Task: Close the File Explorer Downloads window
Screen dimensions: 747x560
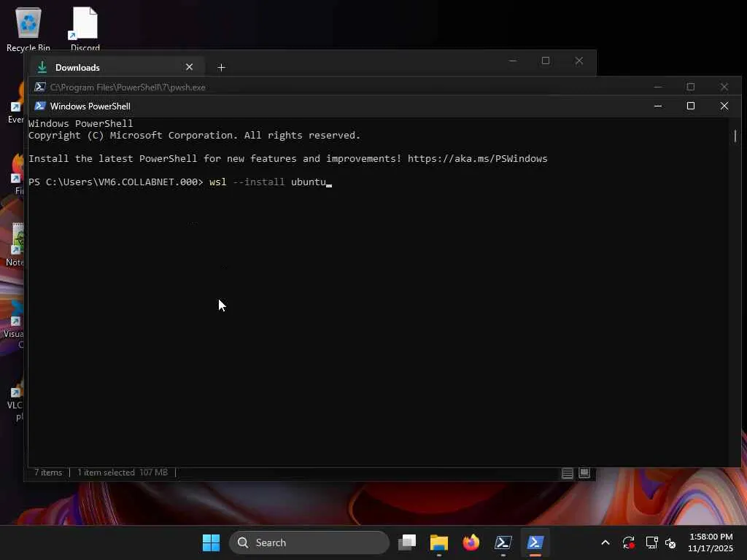Action: 578,61
